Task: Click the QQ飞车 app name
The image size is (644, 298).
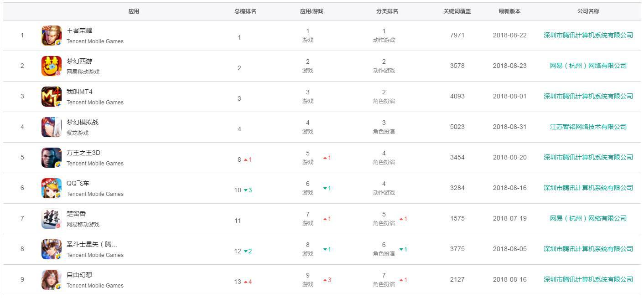Action: point(78,183)
